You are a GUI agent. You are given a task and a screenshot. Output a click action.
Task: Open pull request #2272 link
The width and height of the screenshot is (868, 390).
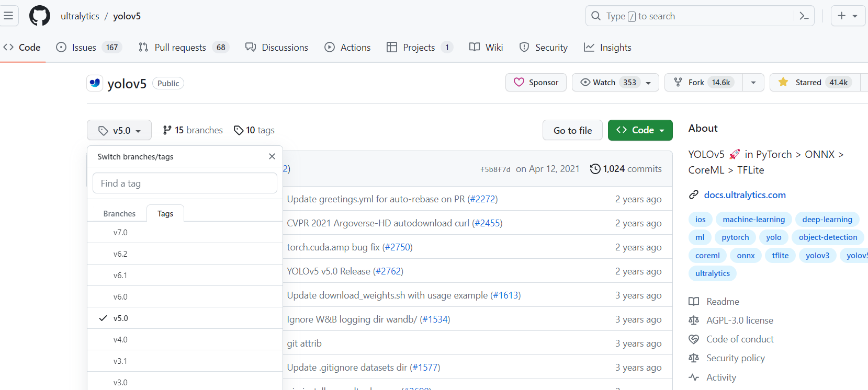(x=482, y=199)
